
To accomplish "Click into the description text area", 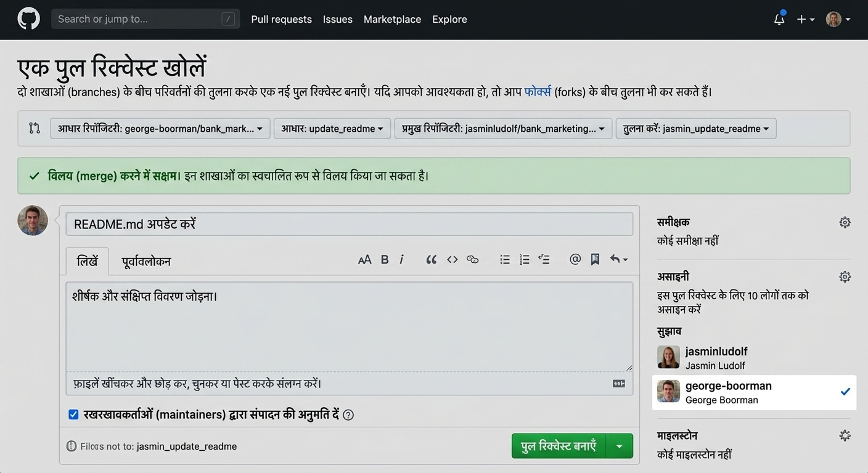I will click(x=349, y=326).
